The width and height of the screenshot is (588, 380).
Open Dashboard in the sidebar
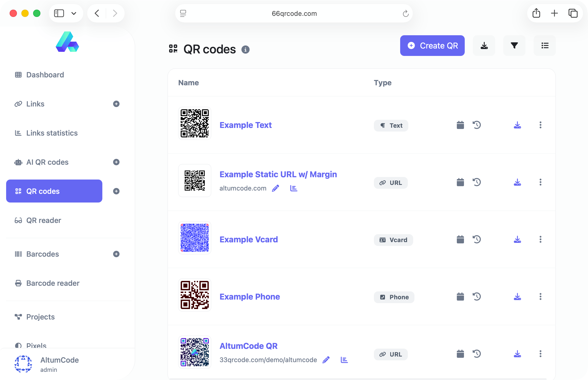coord(45,75)
